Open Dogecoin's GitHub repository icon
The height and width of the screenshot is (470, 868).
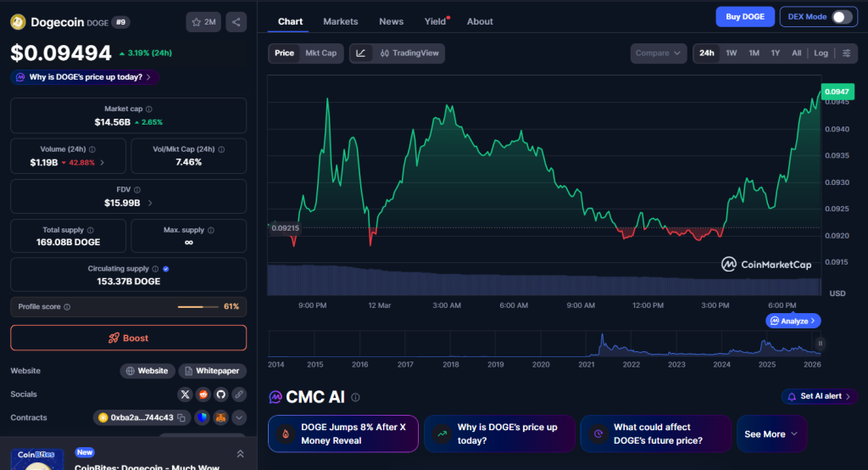pos(221,394)
